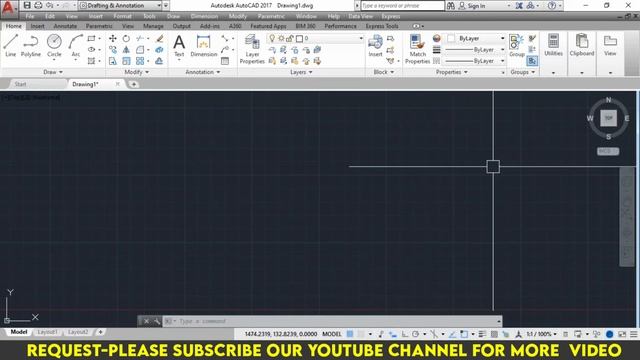Select the Arc tool

[76, 46]
